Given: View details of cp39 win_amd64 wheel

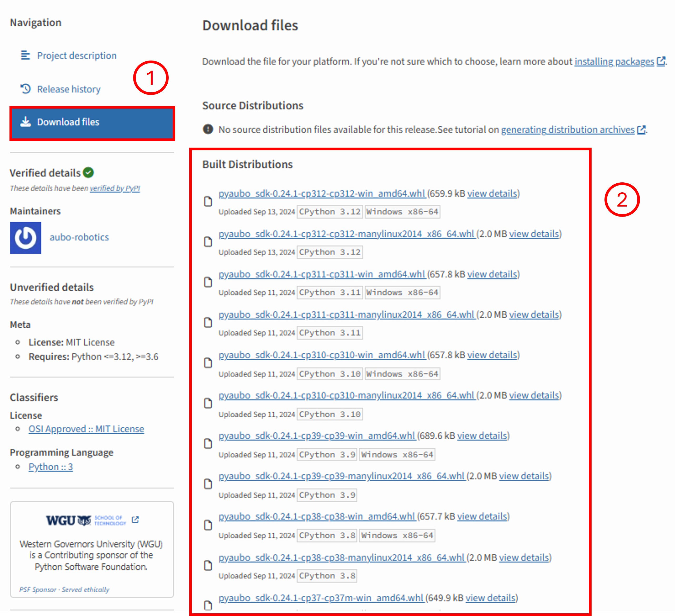Looking at the screenshot, I should [x=482, y=436].
